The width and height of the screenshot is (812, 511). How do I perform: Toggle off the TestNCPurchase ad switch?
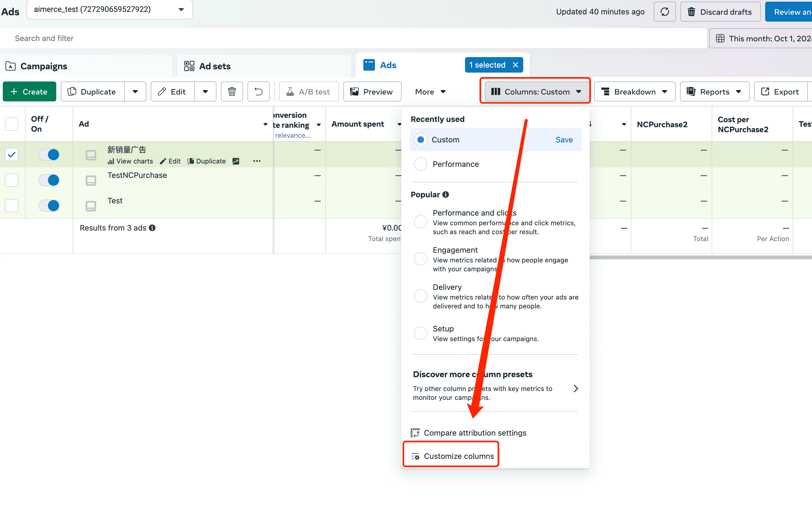[49, 180]
